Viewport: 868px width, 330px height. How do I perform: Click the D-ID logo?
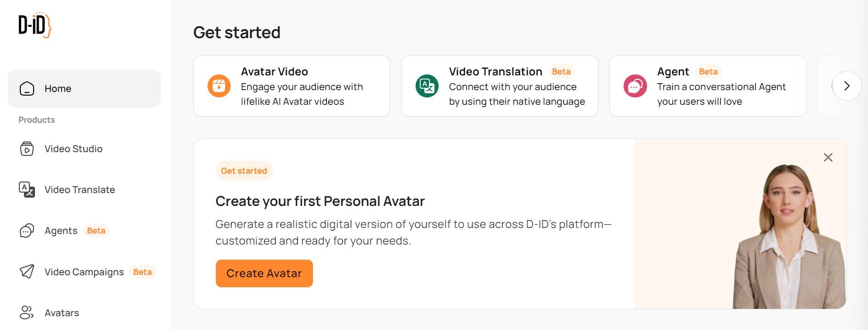click(x=35, y=25)
